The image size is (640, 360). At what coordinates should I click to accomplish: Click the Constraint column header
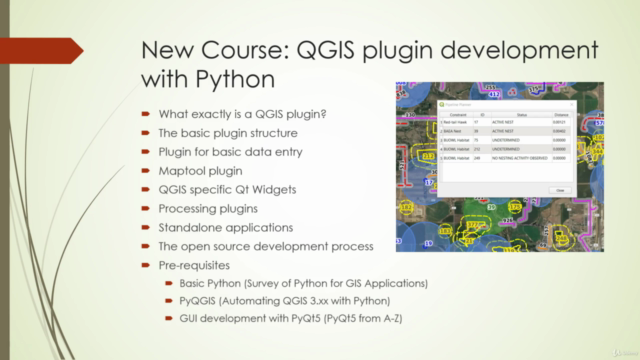pos(458,115)
